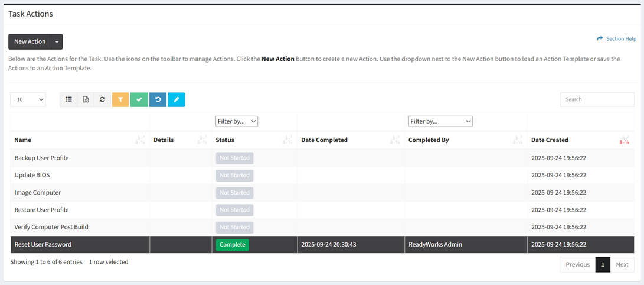Open the Completed By Filter by dropdown
644x285 pixels.
coord(440,121)
